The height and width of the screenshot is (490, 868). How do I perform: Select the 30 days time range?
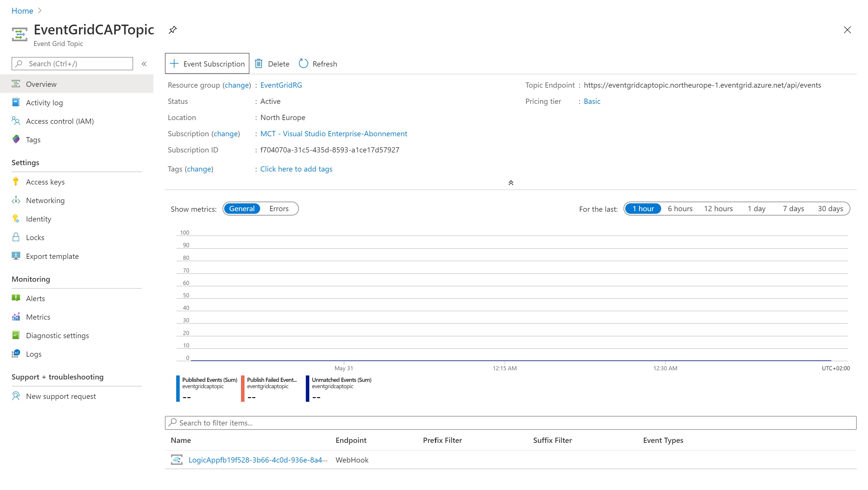[830, 209]
